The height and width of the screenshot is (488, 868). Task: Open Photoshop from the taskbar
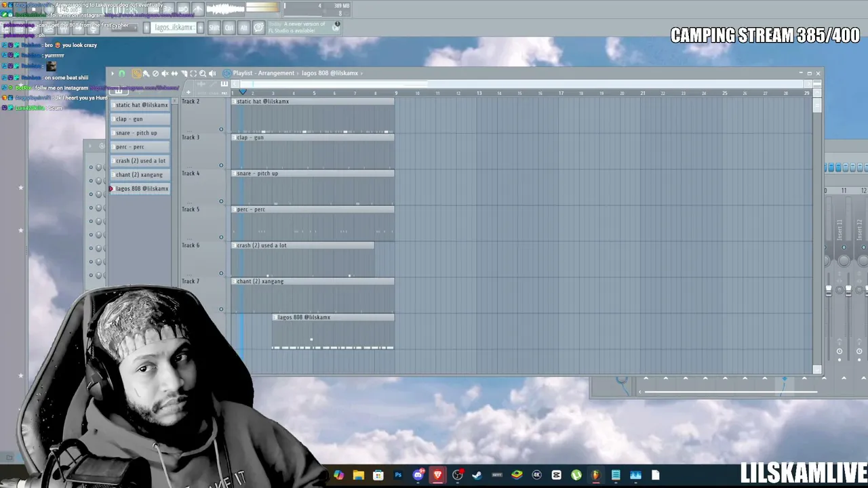point(398,475)
